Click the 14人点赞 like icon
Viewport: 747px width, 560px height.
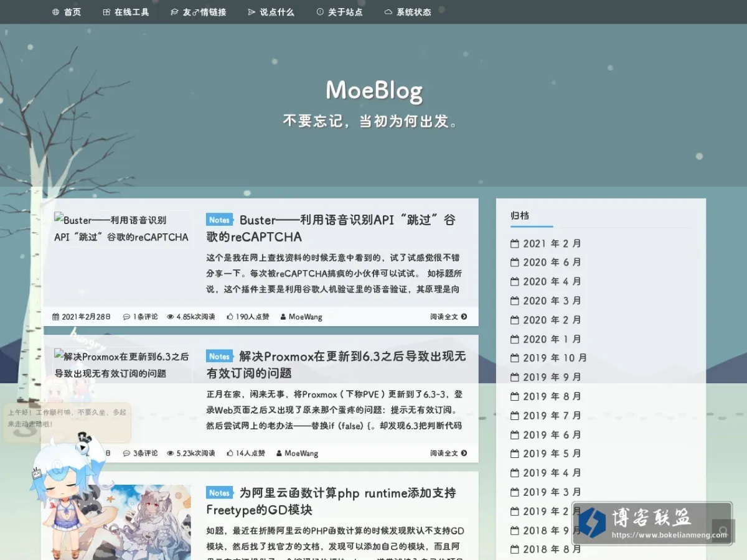230,453
